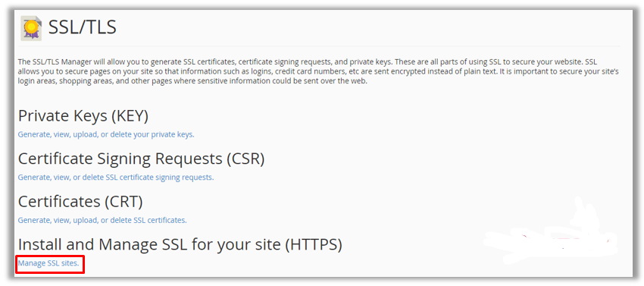
Task: Select the Private Keys (KEY) heading
Action: 83,117
